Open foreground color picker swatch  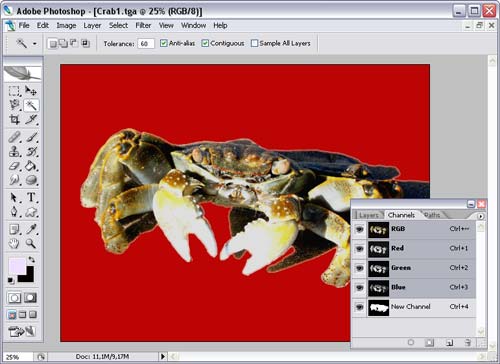coord(17,266)
